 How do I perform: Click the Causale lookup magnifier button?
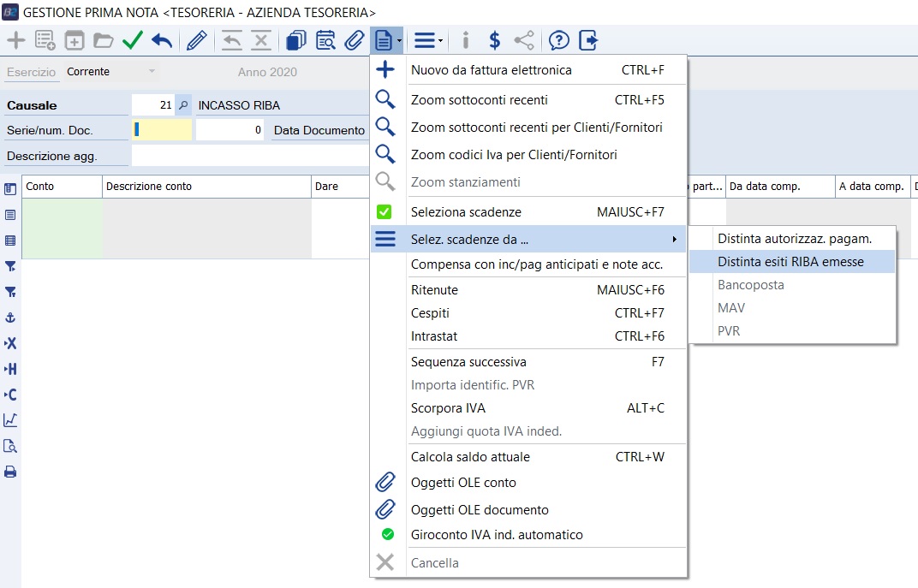click(x=183, y=105)
